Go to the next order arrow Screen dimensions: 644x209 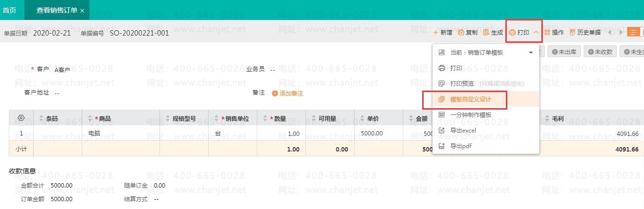[x=620, y=33]
